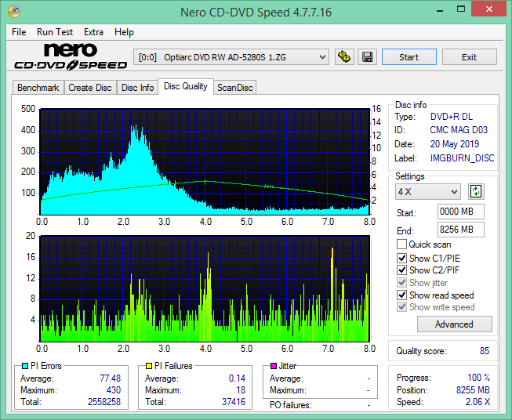Click the disc ID CMC MAG D03

459,130
